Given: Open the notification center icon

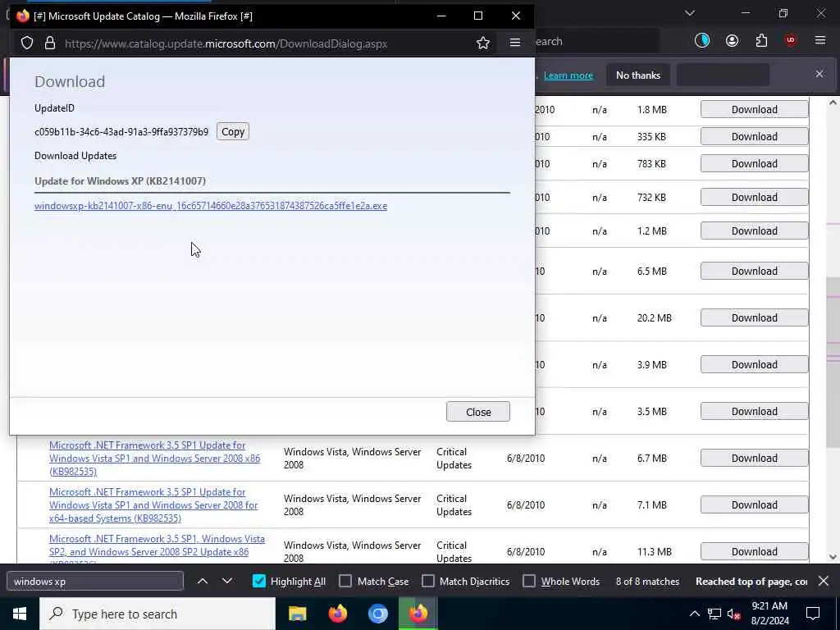Looking at the screenshot, I should click(x=813, y=614).
